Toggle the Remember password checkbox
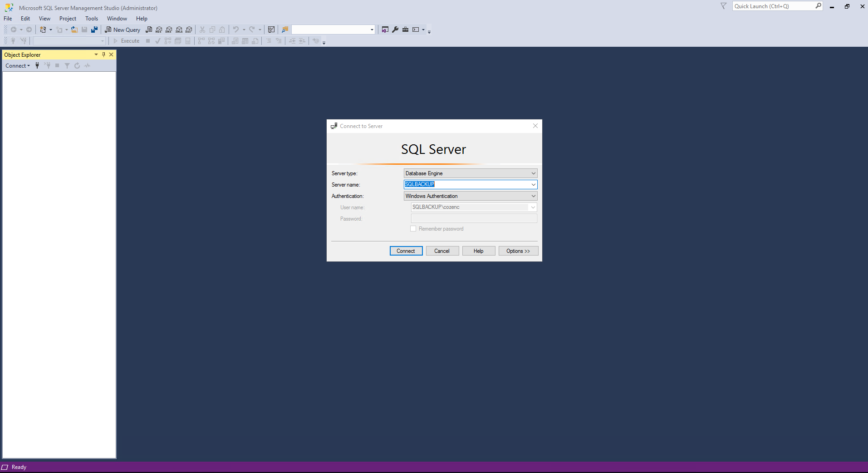The image size is (868, 473). (413, 229)
